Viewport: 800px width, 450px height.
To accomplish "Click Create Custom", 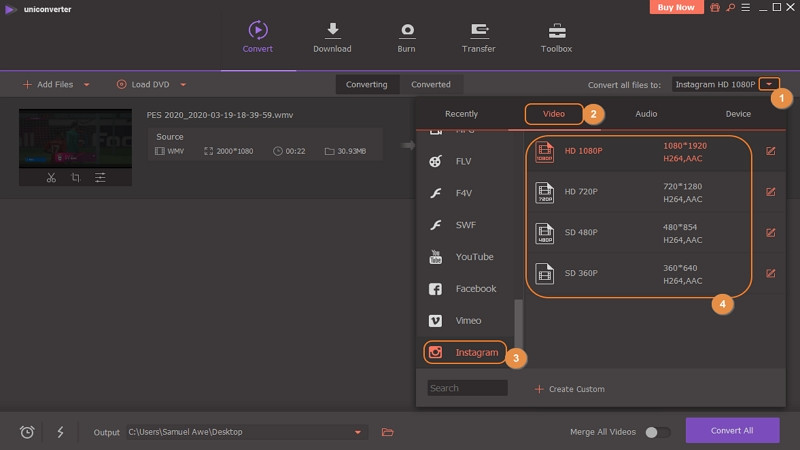I will 569,389.
